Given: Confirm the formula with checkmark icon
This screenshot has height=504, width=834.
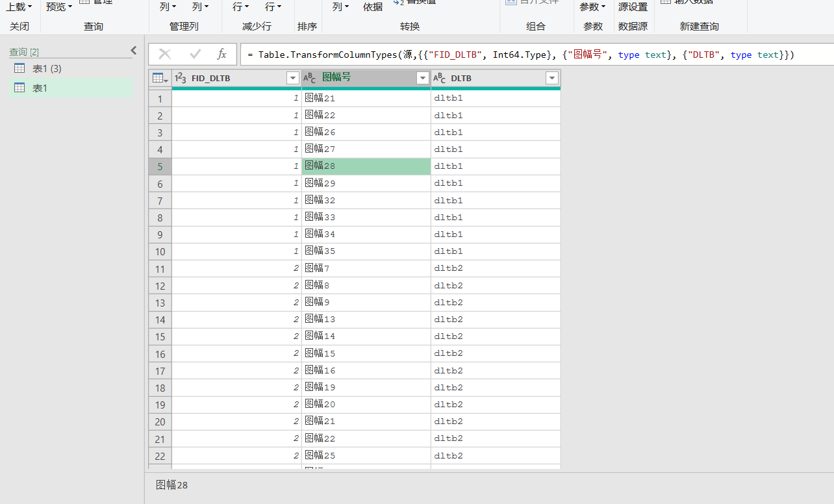Looking at the screenshot, I should pyautogui.click(x=195, y=55).
